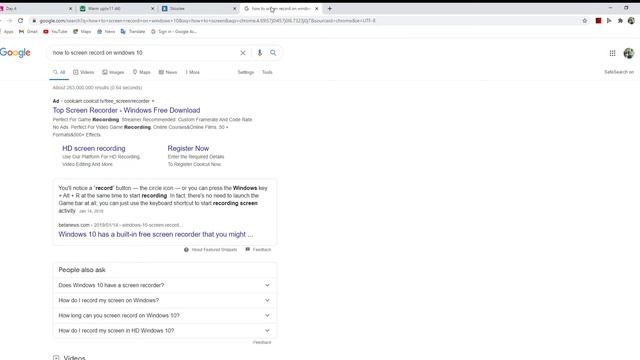
Task: Close the current Google search tab
Action: tap(316, 8)
